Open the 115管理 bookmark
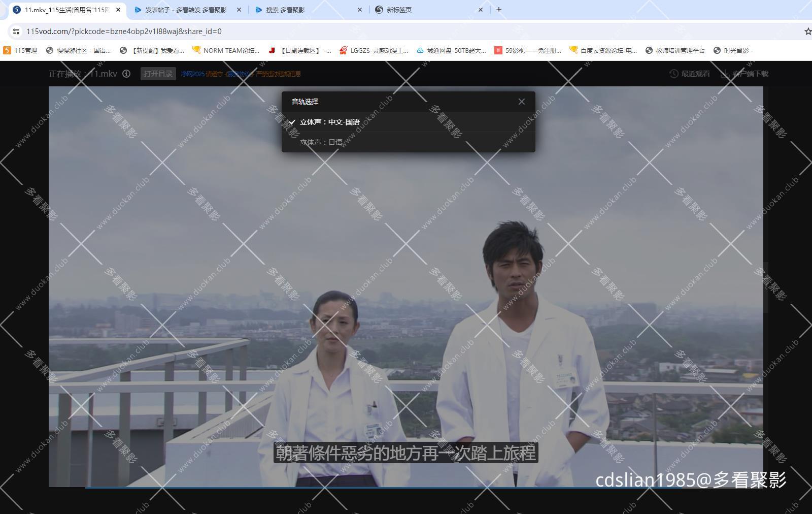Image resolution: width=812 pixels, height=514 pixels. pyautogui.click(x=21, y=50)
